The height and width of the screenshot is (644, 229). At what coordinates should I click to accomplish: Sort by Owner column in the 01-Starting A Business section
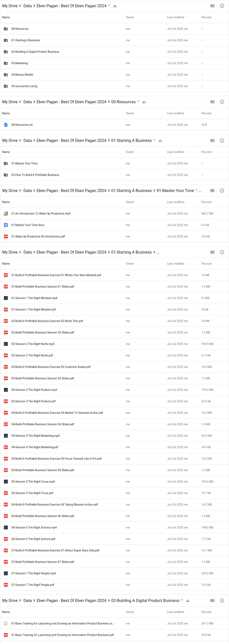(x=130, y=152)
